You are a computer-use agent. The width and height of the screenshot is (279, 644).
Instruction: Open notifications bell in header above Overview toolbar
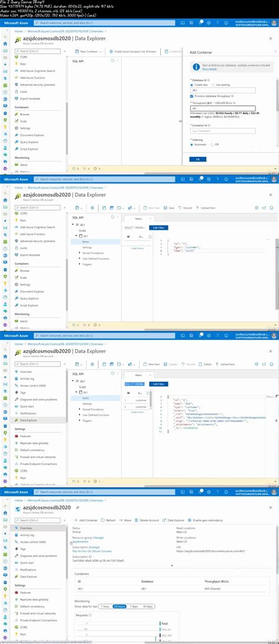200,492
